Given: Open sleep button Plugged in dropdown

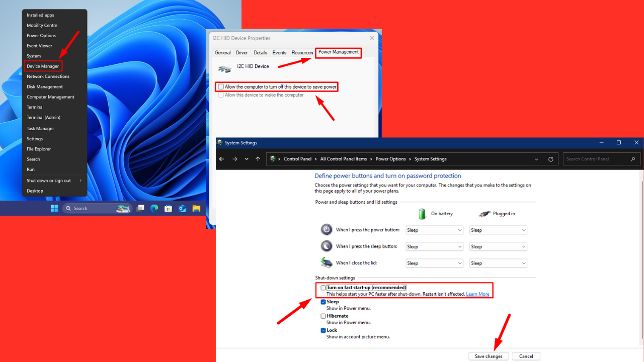Looking at the screenshot, I should point(499,247).
